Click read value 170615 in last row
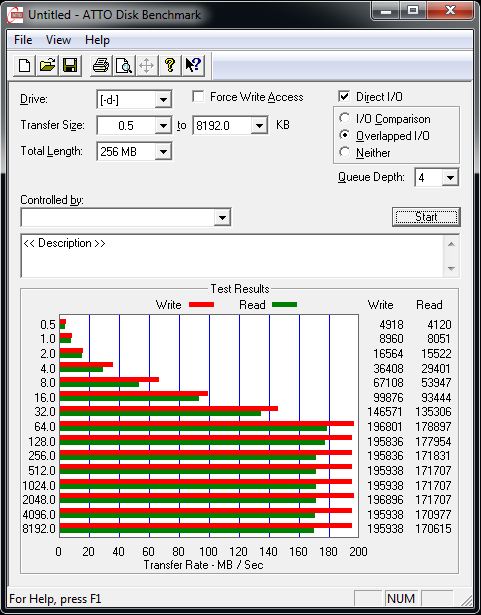 coord(433,529)
